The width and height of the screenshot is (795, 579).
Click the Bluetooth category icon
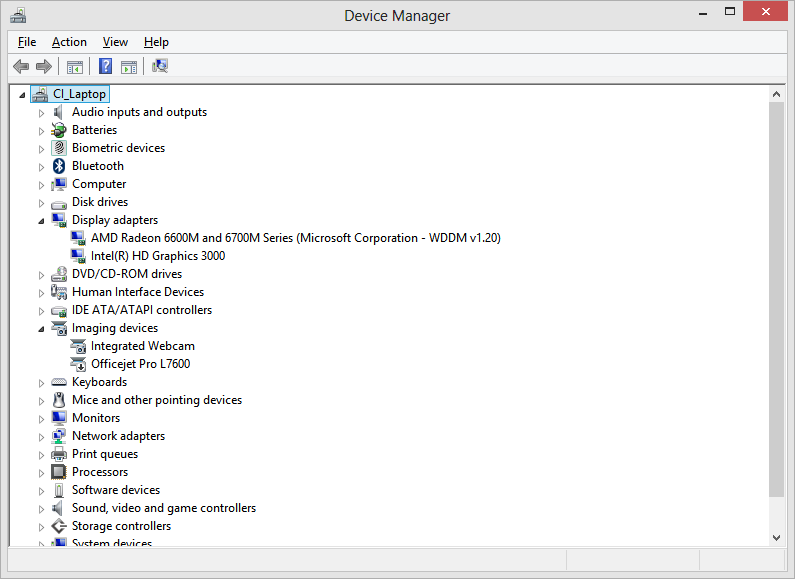pos(59,166)
